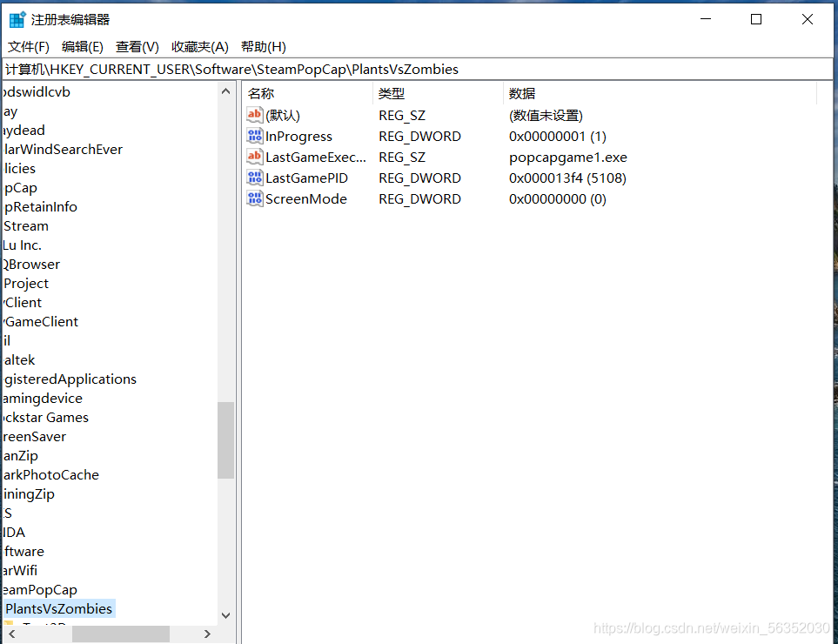Click the 数据 column header
This screenshot has width=838, height=644.
521,93
